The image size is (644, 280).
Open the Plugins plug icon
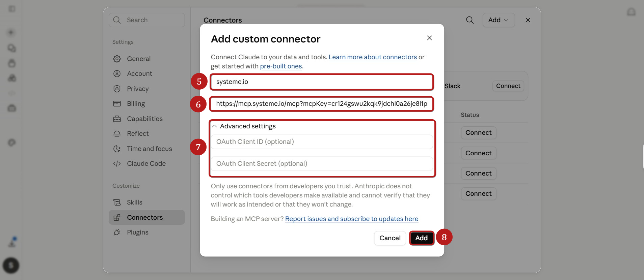[117, 232]
